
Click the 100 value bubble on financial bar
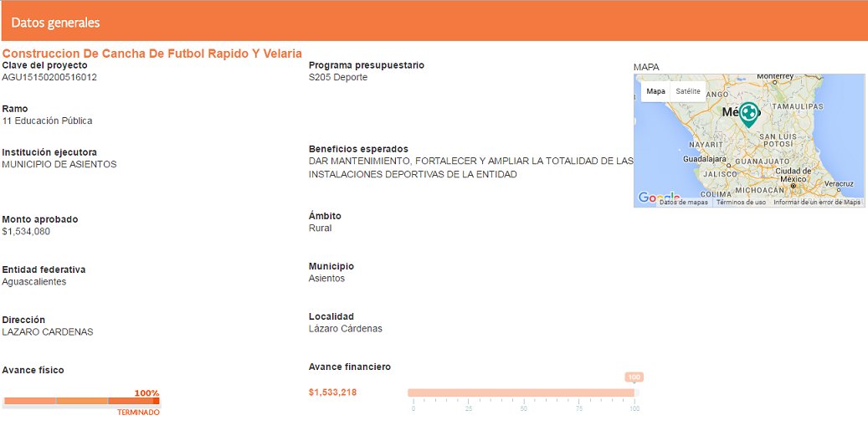(634, 377)
